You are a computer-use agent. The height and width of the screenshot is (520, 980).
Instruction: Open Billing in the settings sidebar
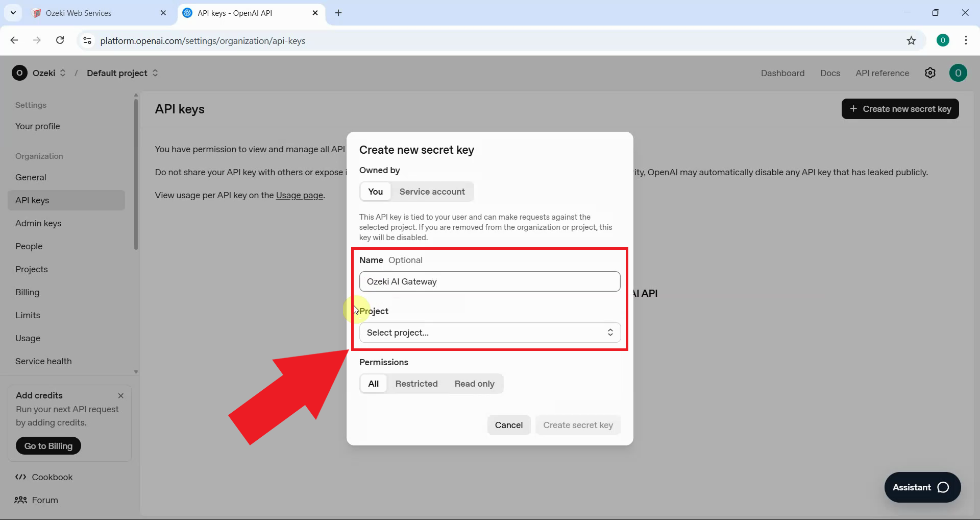pyautogui.click(x=27, y=292)
